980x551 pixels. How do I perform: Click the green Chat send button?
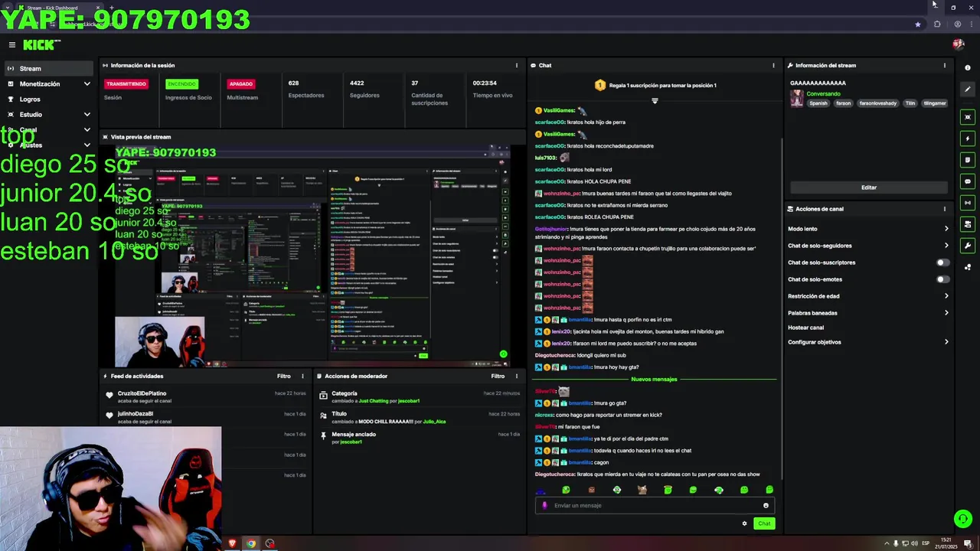coord(764,523)
